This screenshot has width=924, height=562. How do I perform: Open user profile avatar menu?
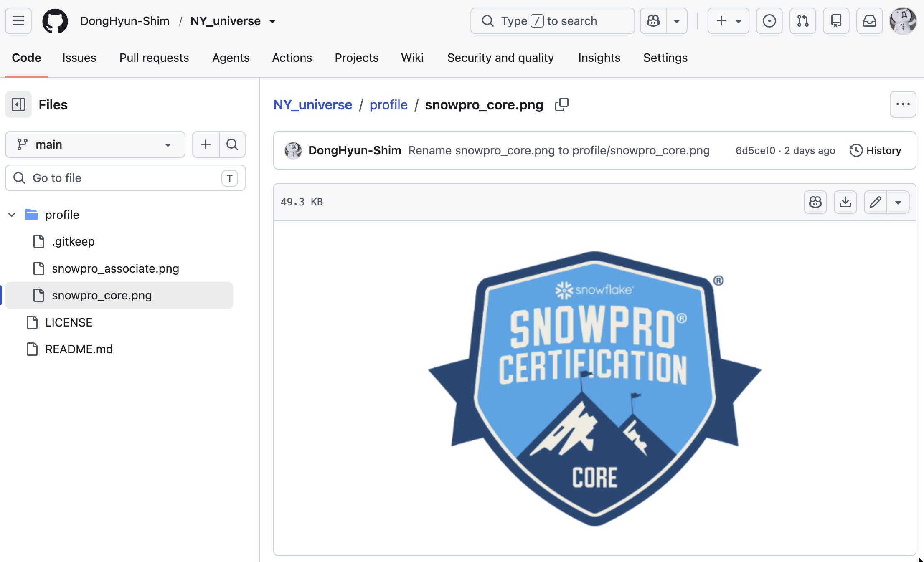coord(903,21)
